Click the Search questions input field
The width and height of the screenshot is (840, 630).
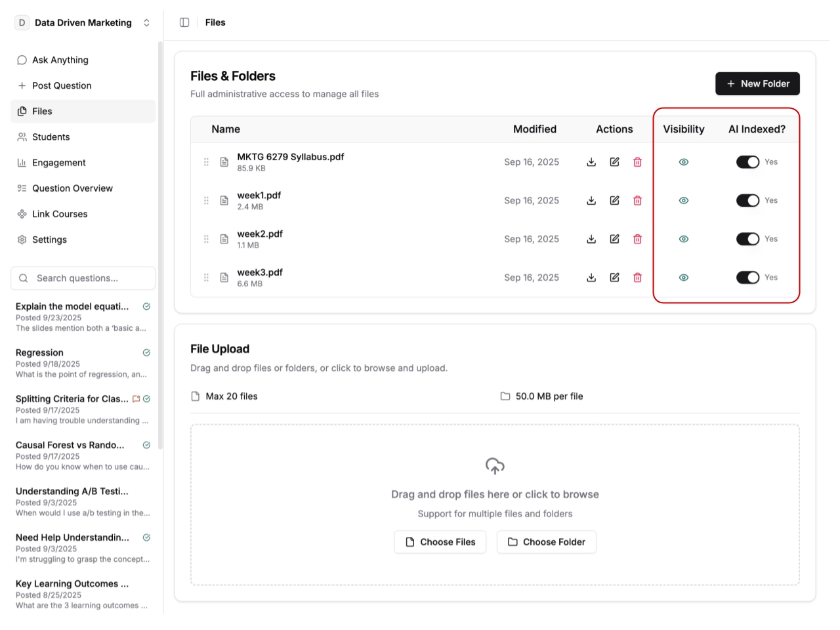[x=84, y=278]
